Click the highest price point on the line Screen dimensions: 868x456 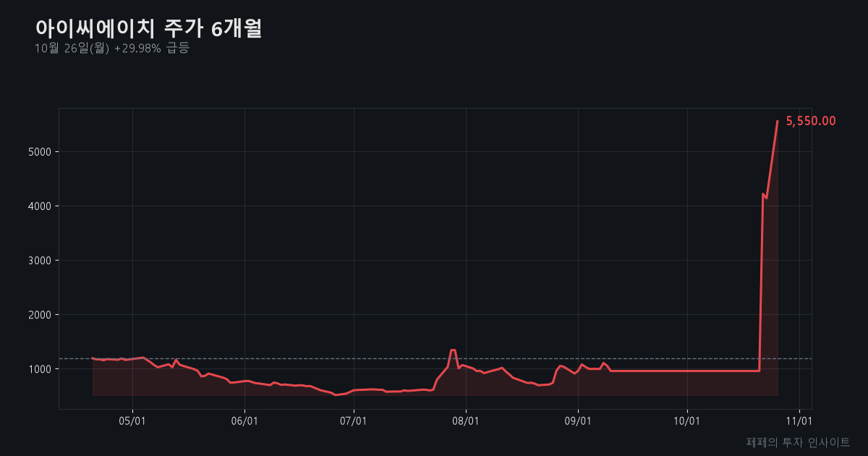tap(778, 121)
